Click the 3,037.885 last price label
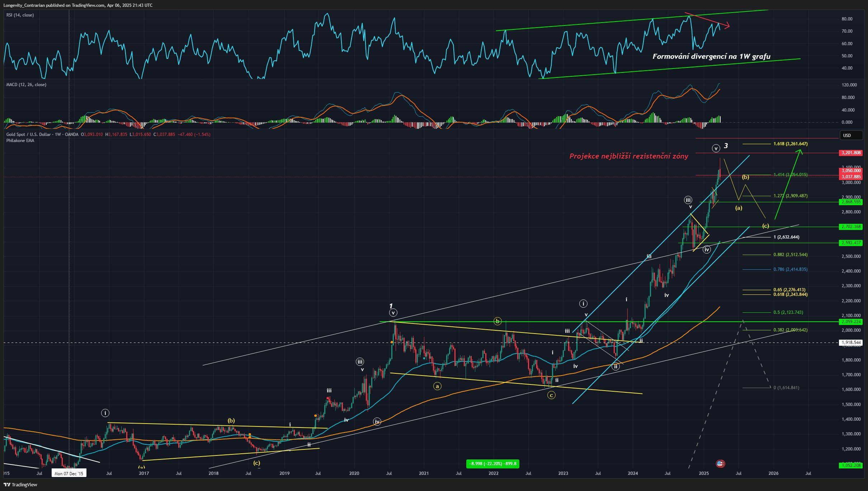Viewport: 868px width, 491px height. pyautogui.click(x=851, y=176)
